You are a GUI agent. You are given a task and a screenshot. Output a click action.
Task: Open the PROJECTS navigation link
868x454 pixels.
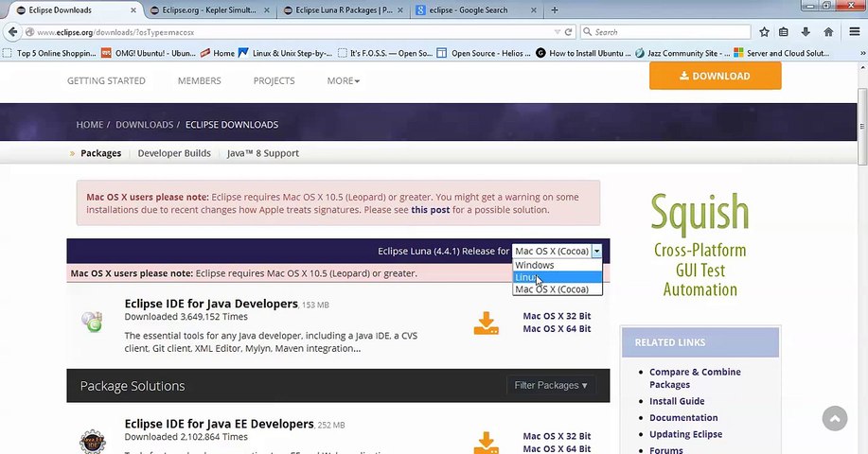[x=274, y=80]
